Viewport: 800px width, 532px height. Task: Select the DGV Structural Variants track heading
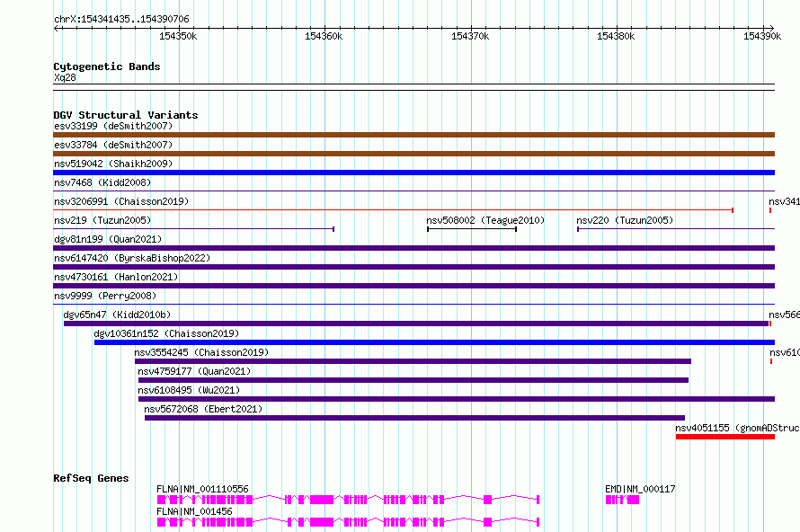click(x=126, y=115)
